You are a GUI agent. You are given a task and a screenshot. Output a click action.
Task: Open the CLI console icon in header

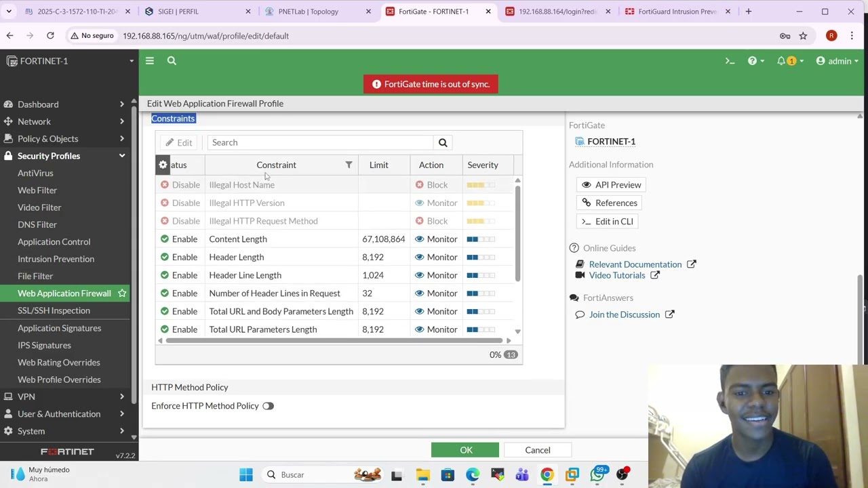click(x=730, y=61)
